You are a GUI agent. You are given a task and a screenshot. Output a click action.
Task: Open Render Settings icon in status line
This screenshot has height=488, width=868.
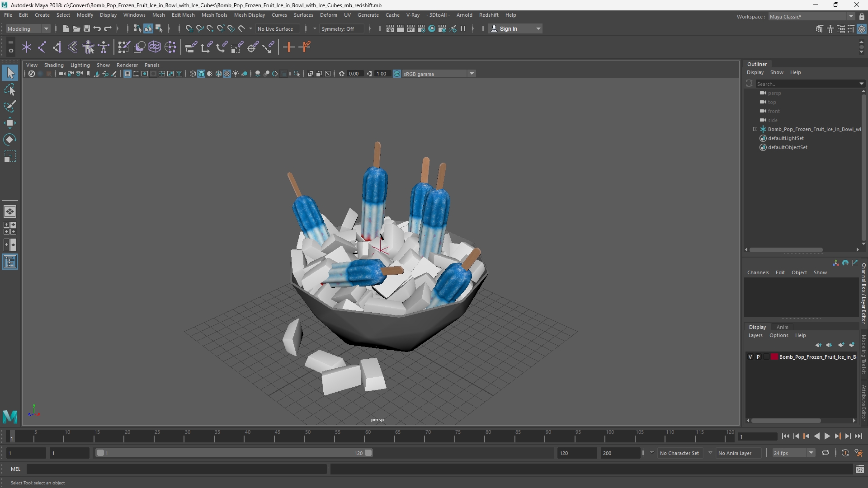[x=421, y=28]
